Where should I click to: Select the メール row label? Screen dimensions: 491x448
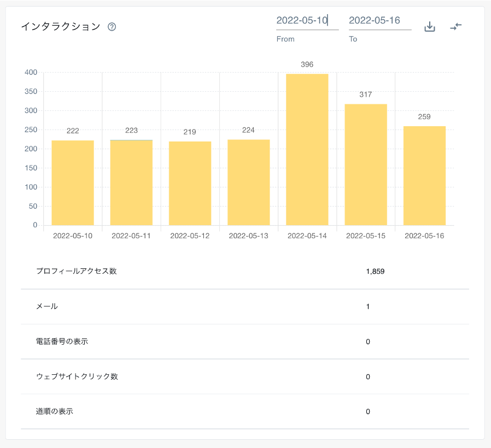coord(47,306)
